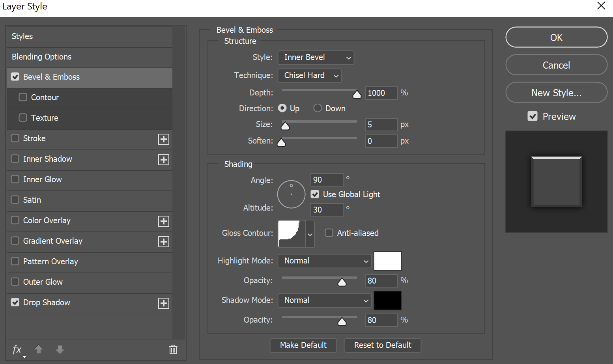The width and height of the screenshot is (613, 364).
Task: Expand the Highlight Mode dropdown
Action: click(x=324, y=261)
